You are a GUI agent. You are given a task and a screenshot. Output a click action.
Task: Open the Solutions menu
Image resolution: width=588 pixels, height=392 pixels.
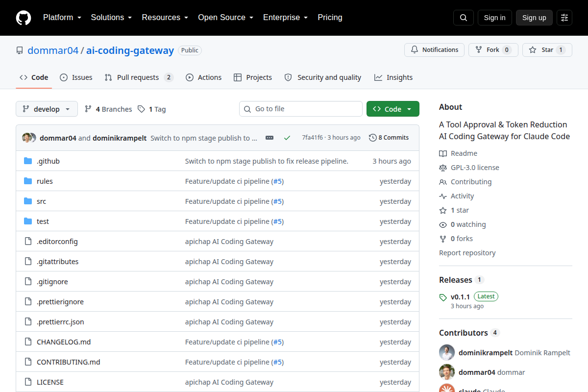coord(111,18)
